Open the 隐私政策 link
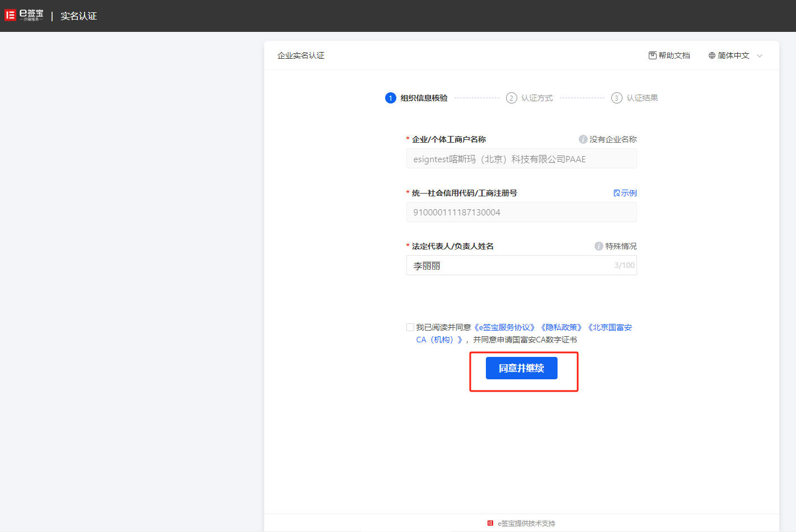The width and height of the screenshot is (796, 532). (x=561, y=327)
